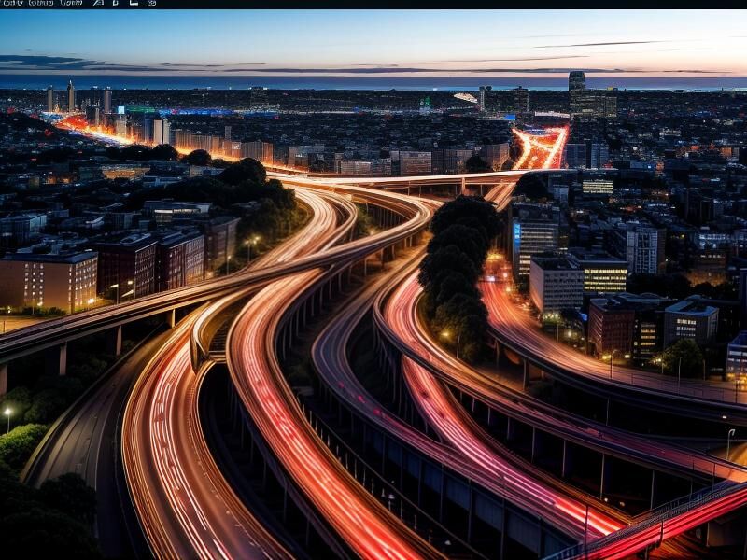Click the sunset sky above the horizon
This screenshot has height=560, width=747.
tap(373, 42)
